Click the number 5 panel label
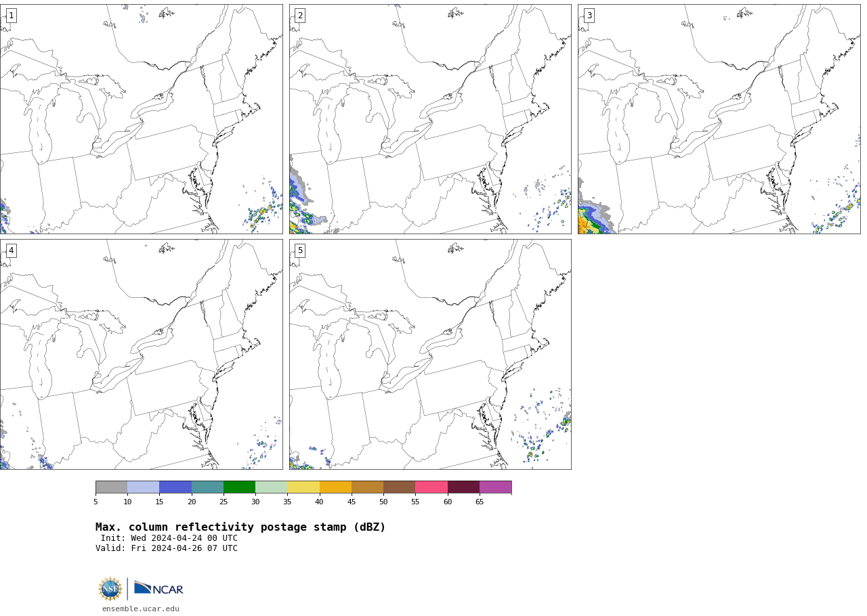 click(x=300, y=250)
